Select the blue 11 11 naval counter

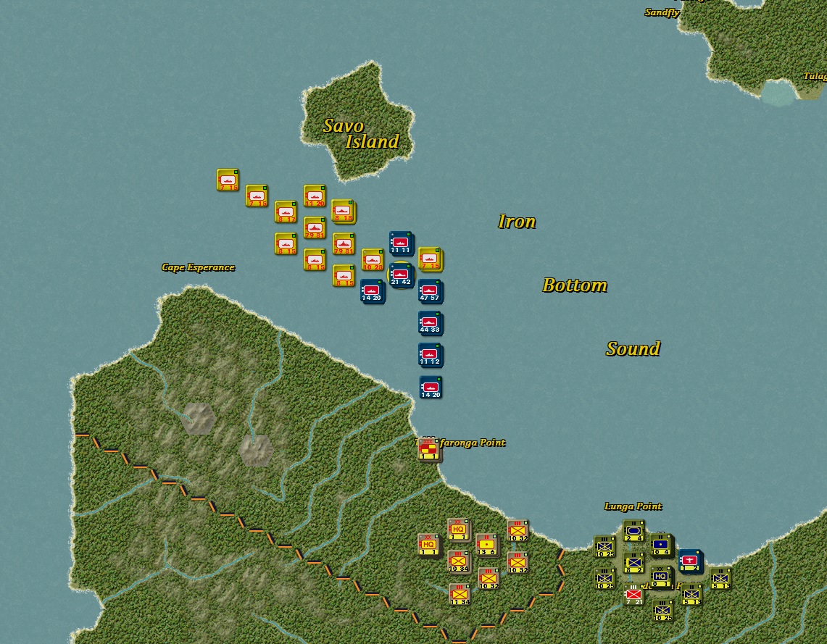pos(401,243)
